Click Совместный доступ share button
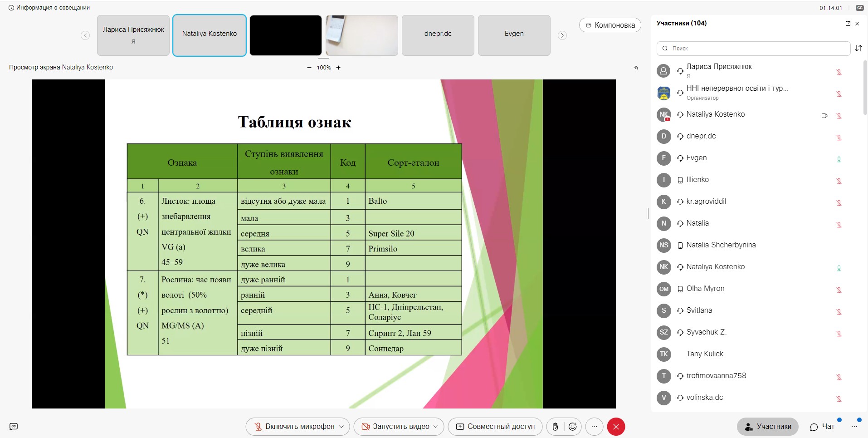 click(x=495, y=427)
